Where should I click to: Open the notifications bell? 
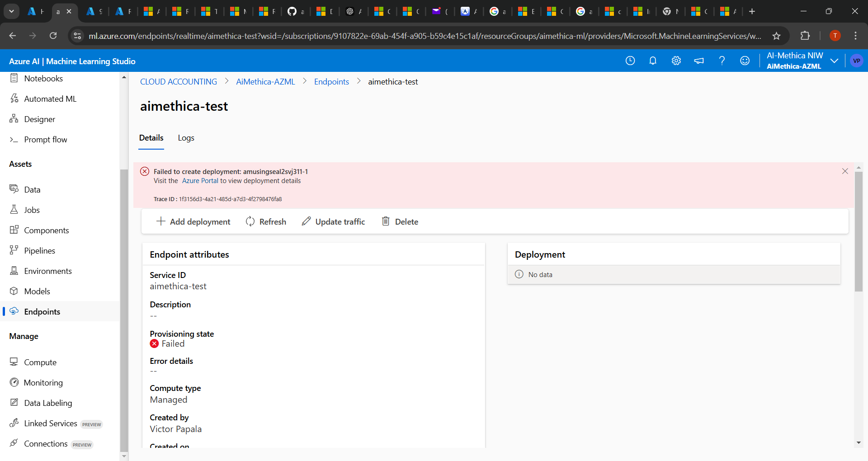(652, 61)
